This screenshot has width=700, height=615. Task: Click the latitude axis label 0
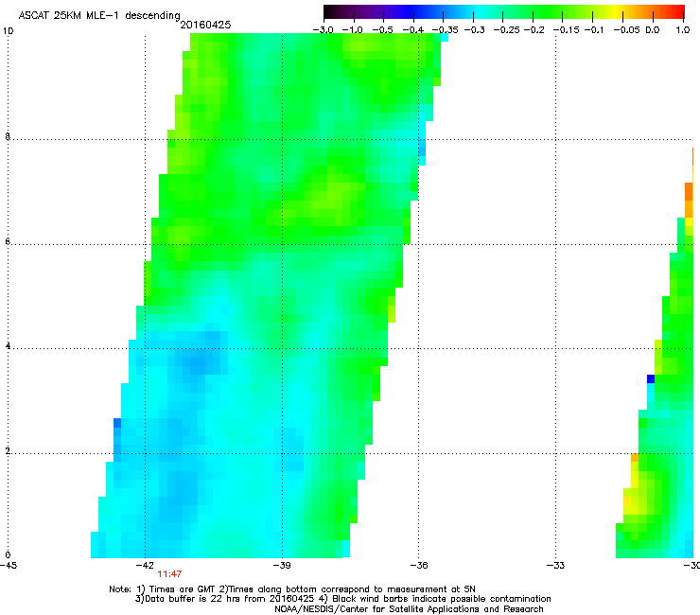(x=8, y=555)
